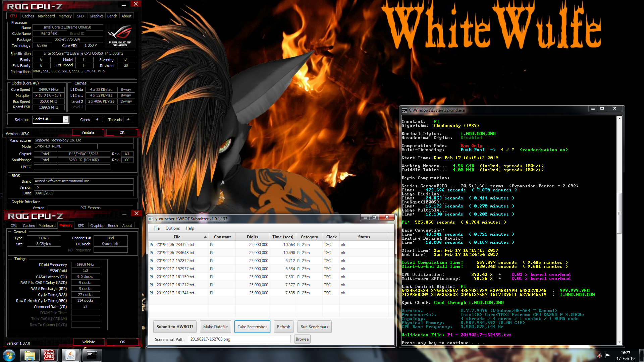
Task: Click Validate in the bottom CPU-Z window
Action: [x=89, y=342]
